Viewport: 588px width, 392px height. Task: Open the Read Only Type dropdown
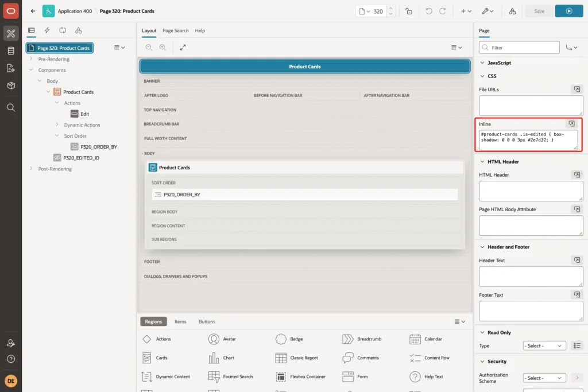click(x=544, y=346)
